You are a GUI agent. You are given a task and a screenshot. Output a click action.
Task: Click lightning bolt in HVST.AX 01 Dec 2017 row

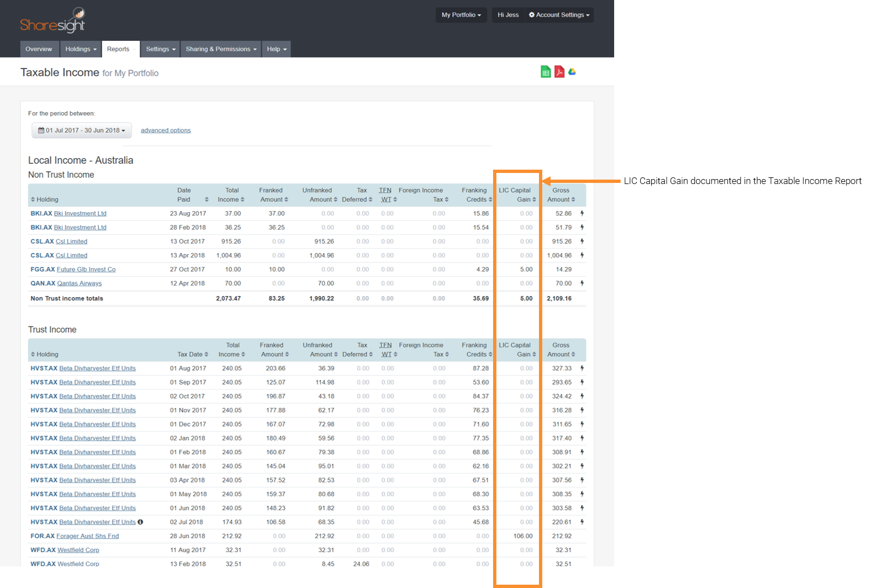coord(582,424)
